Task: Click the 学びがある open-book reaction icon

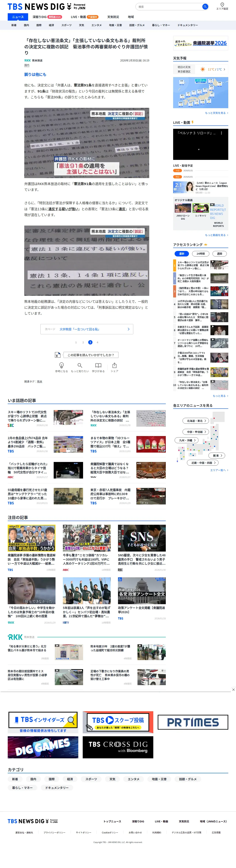Action: tap(98, 365)
